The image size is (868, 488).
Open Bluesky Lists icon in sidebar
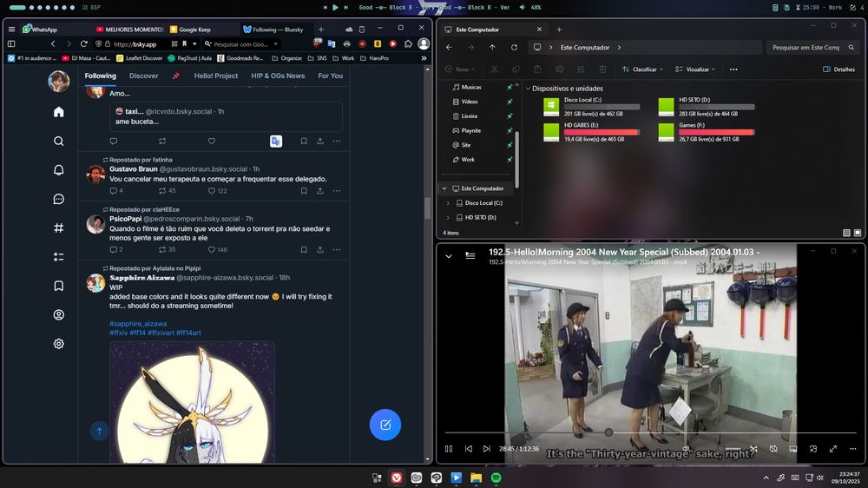[x=59, y=257]
